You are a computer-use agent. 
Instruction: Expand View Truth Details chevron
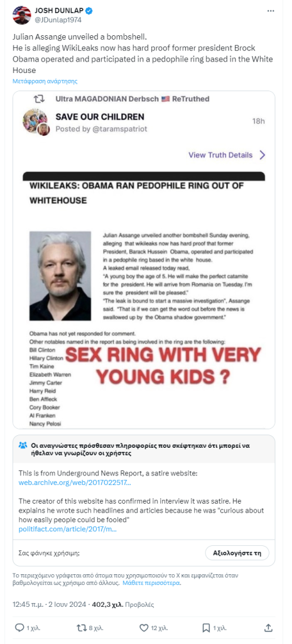262,155
